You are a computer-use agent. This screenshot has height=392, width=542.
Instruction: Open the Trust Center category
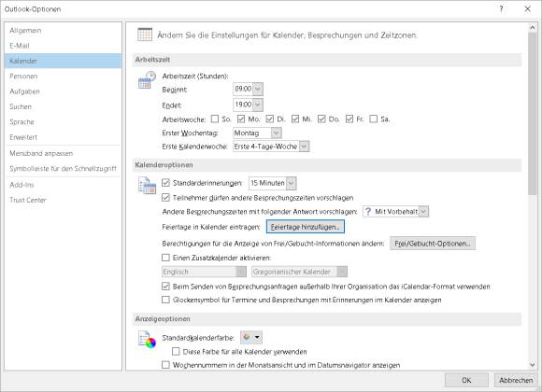(x=28, y=200)
